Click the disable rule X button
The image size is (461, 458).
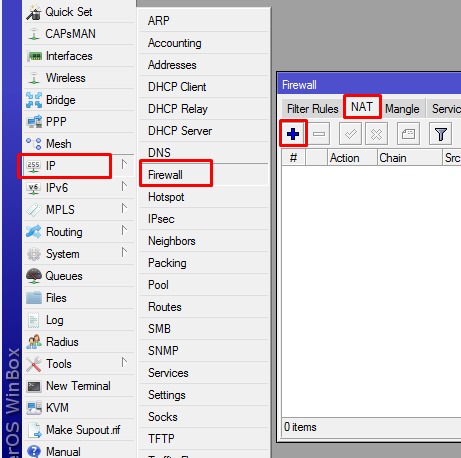[376, 134]
